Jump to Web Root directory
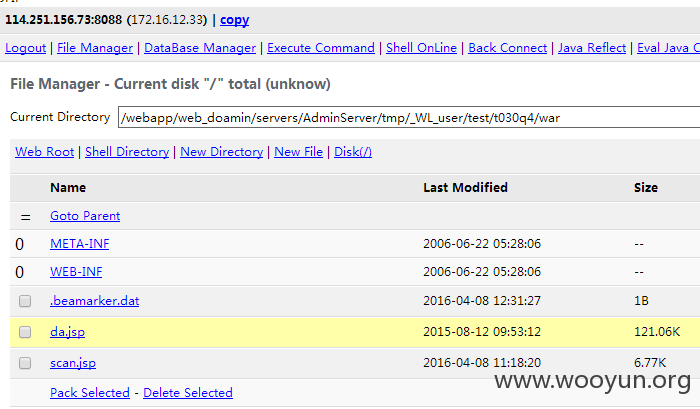 coord(45,152)
